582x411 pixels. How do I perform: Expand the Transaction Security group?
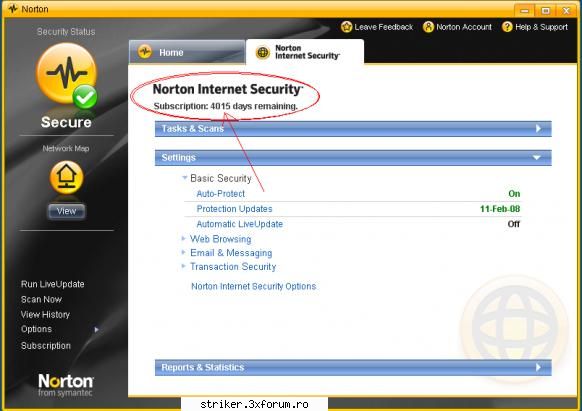point(183,266)
